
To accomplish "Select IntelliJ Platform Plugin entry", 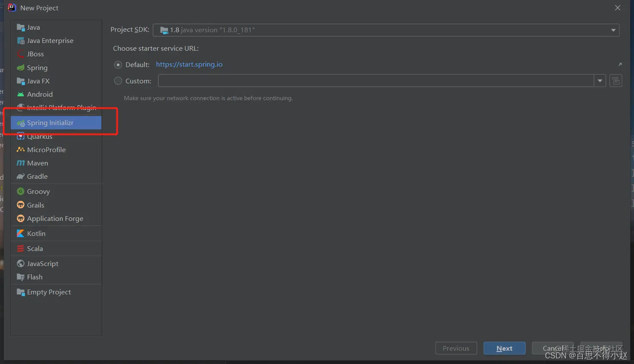I will [56, 107].
